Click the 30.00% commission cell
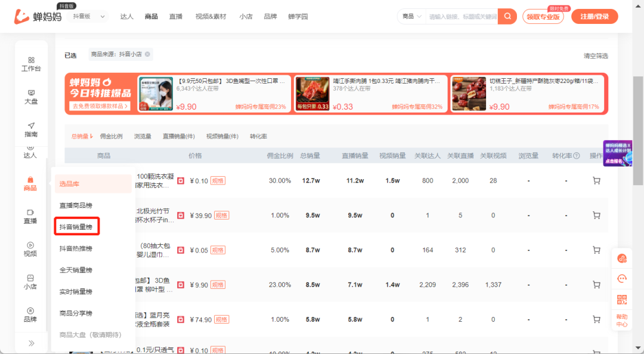The image size is (644, 354). [280, 180]
